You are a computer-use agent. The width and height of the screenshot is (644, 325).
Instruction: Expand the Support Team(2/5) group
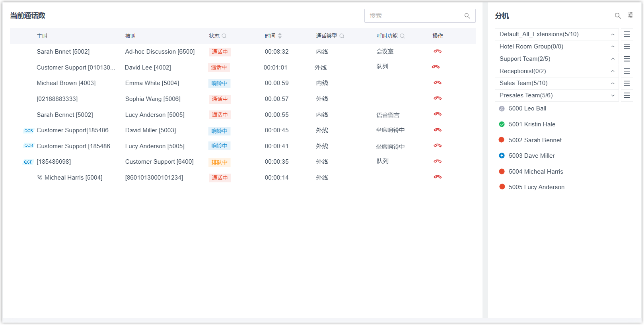[x=613, y=59]
